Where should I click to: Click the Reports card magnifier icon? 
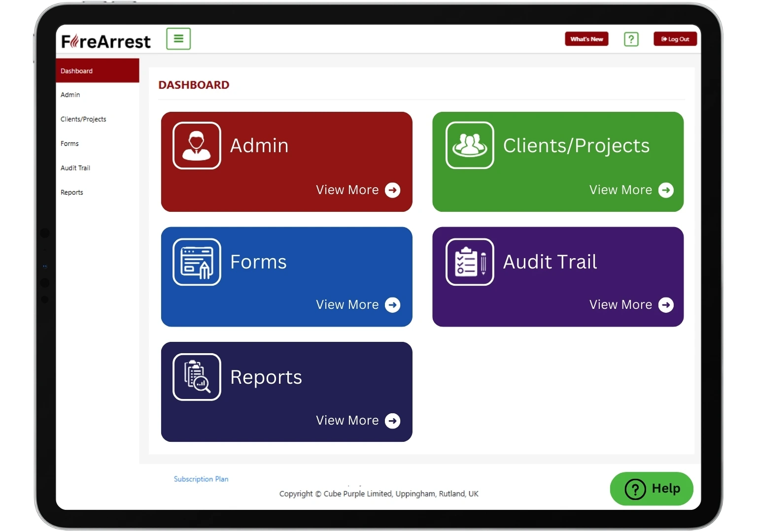click(197, 377)
